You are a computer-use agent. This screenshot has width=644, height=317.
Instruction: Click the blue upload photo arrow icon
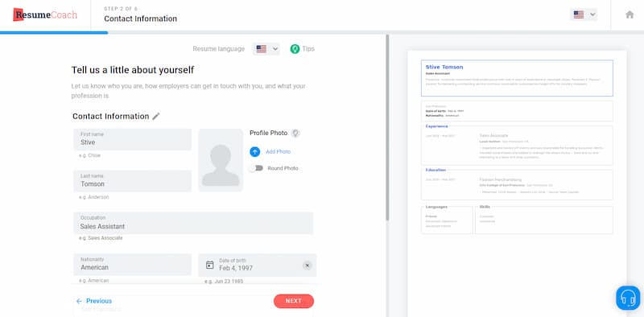[254, 151]
